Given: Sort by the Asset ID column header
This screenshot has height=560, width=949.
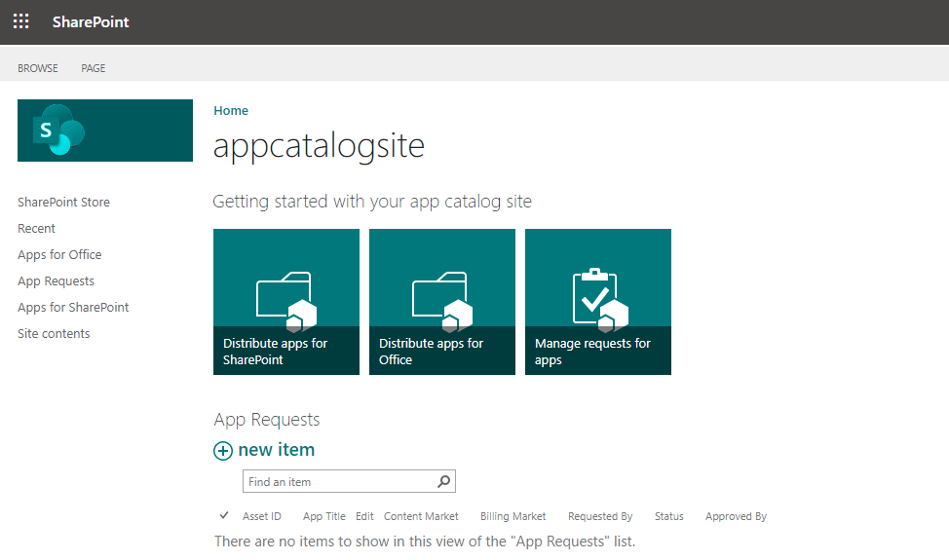Looking at the screenshot, I should pos(262,516).
